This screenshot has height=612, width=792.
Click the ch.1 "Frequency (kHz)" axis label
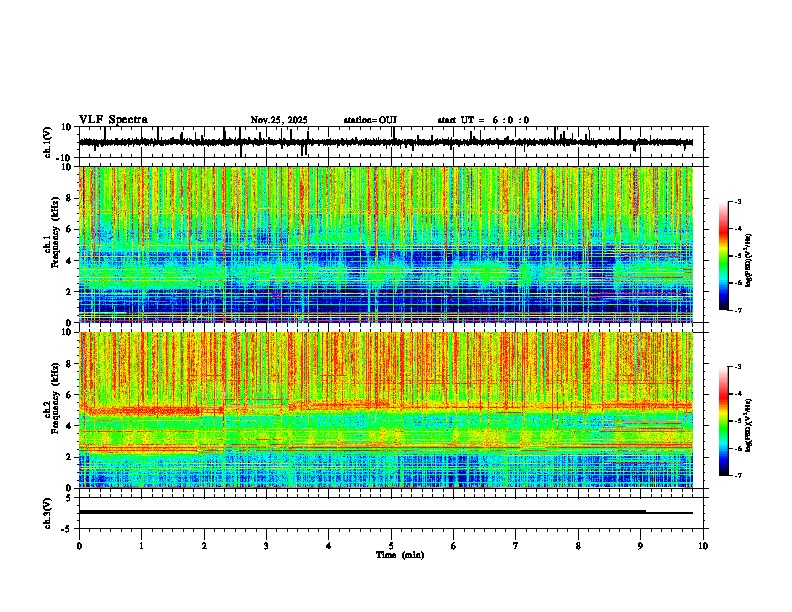tap(55, 233)
